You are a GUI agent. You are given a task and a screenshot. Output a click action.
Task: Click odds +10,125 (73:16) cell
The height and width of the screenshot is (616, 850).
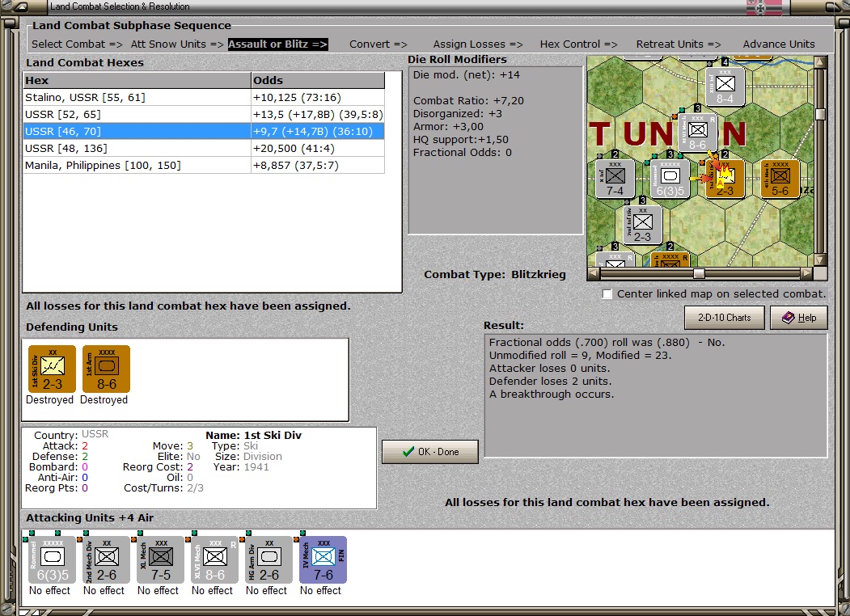pos(318,98)
